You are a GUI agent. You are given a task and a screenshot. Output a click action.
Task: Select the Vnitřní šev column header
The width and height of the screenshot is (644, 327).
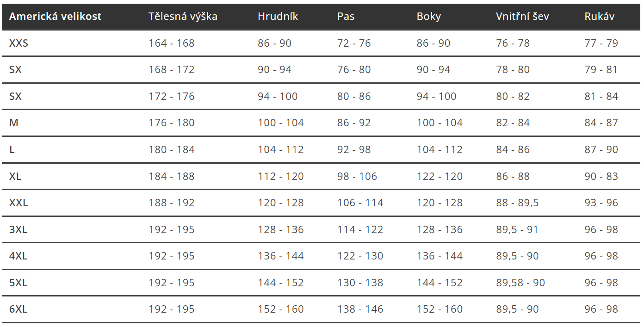pyautogui.click(x=522, y=17)
